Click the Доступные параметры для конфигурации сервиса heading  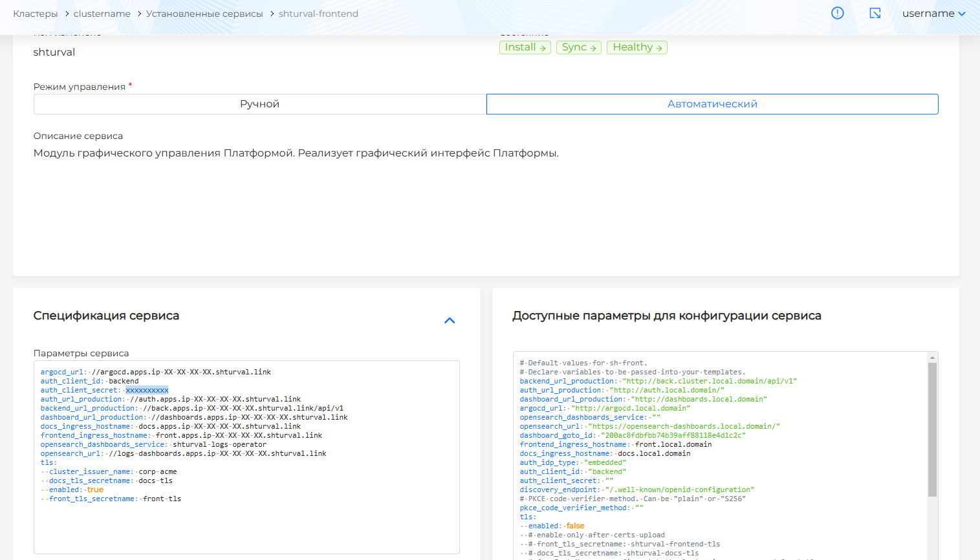tap(667, 316)
